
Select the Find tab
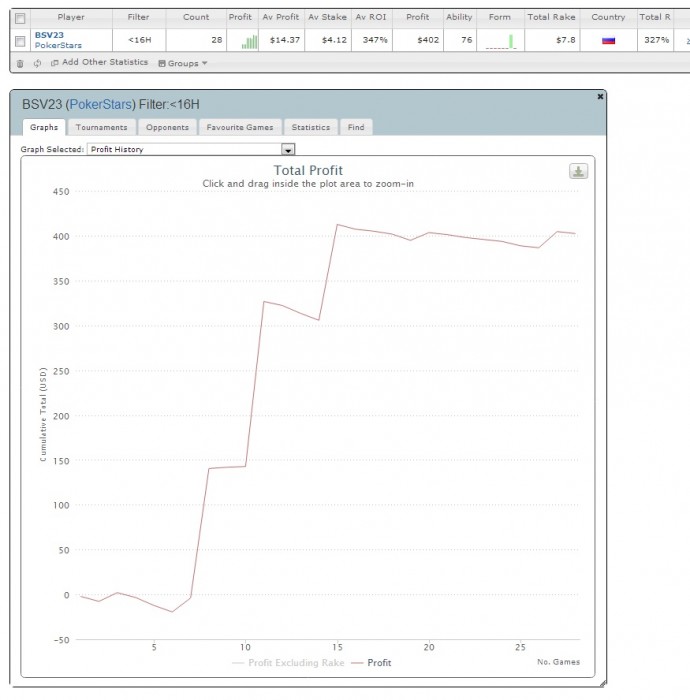356,127
